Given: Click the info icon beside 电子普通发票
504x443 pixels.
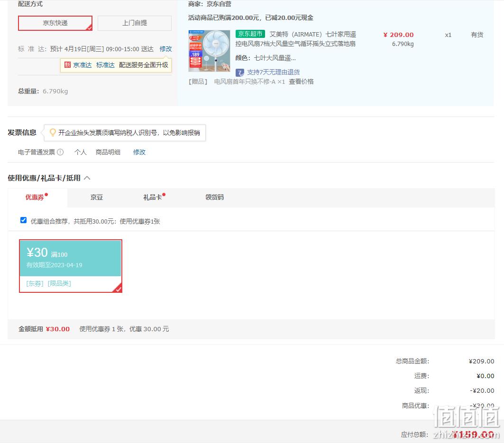Looking at the screenshot, I should pyautogui.click(x=60, y=152).
